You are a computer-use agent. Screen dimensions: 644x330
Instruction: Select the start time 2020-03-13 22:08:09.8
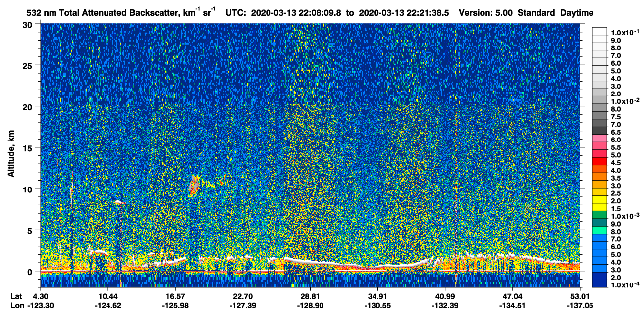pyautogui.click(x=295, y=13)
